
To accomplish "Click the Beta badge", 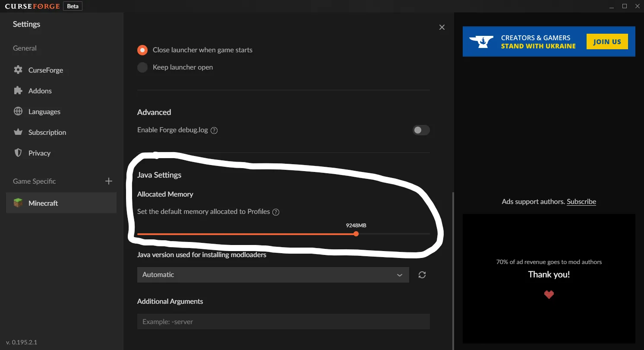I will tap(73, 6).
